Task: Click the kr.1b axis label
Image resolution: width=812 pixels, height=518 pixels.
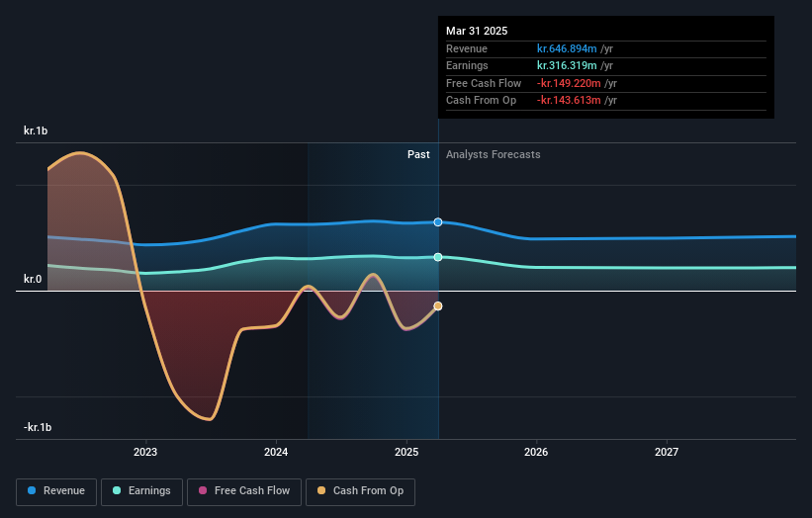Action: 36,130
